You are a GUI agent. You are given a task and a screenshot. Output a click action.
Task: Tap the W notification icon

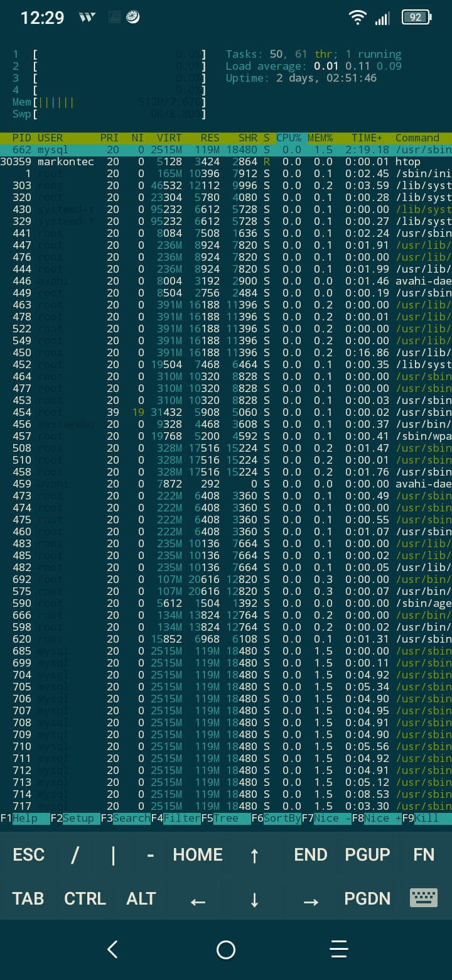click(x=87, y=18)
